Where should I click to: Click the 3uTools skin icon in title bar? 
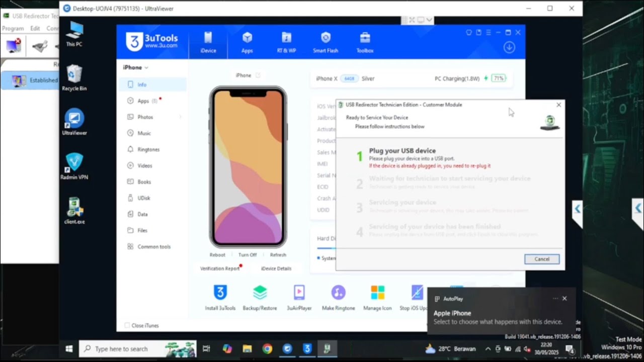469,32
